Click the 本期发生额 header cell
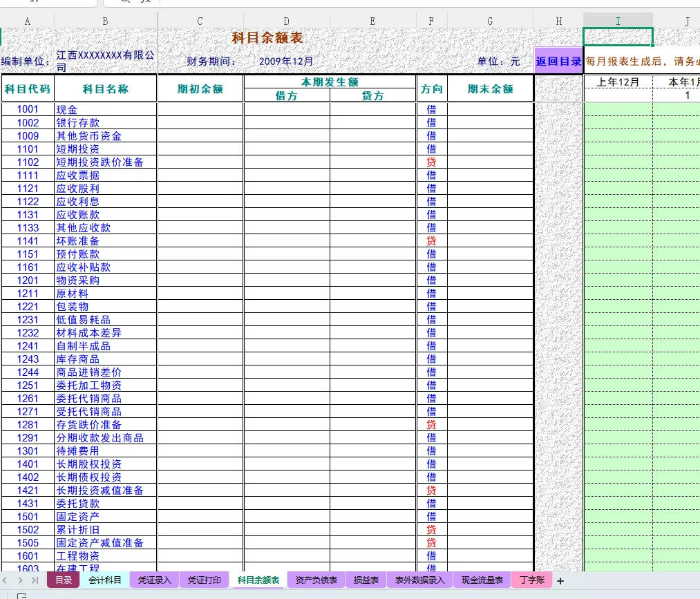 [x=330, y=82]
